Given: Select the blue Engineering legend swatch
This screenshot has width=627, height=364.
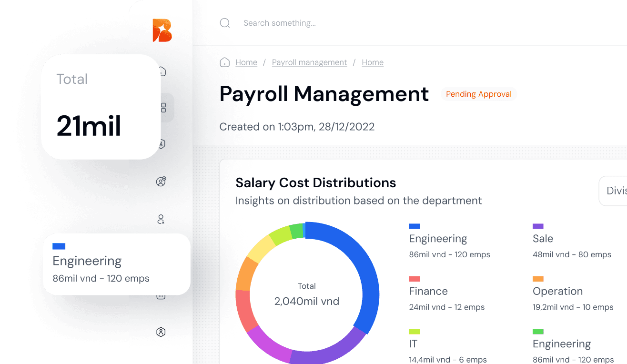Looking at the screenshot, I should tap(414, 226).
